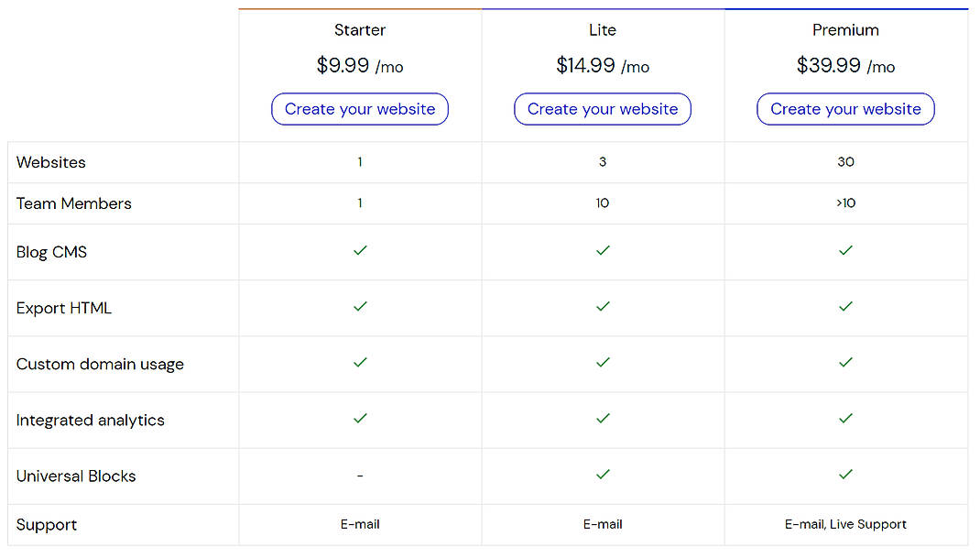Click the Export HTML checkmark under Lite
The width and height of the screenshot is (980, 558).
(x=603, y=306)
